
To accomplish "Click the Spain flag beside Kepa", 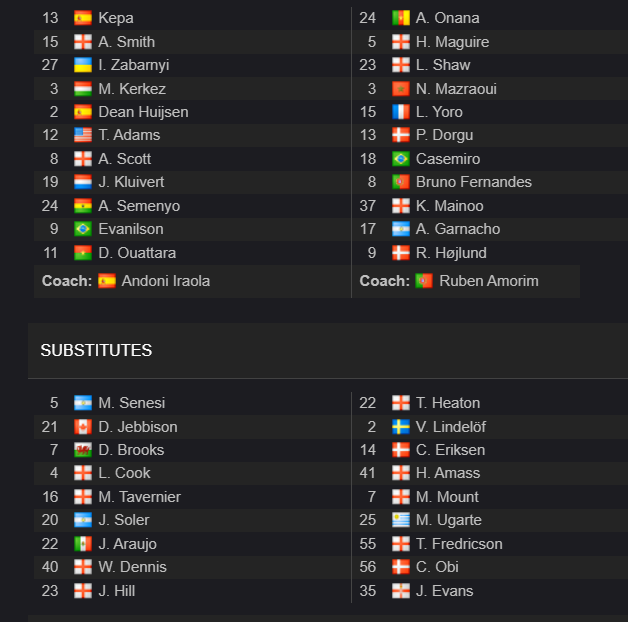I will (x=83, y=18).
